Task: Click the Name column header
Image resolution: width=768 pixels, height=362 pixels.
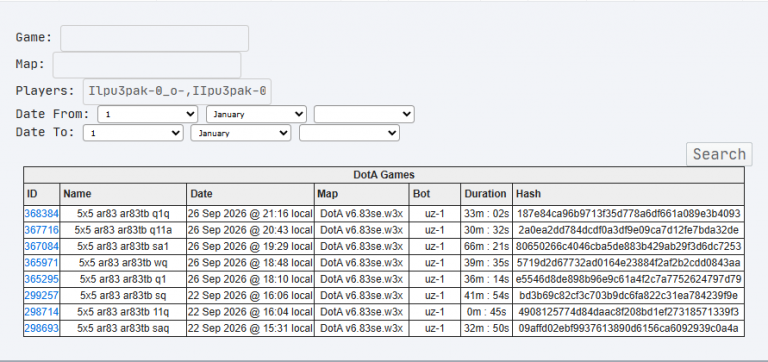Action: tap(123, 194)
